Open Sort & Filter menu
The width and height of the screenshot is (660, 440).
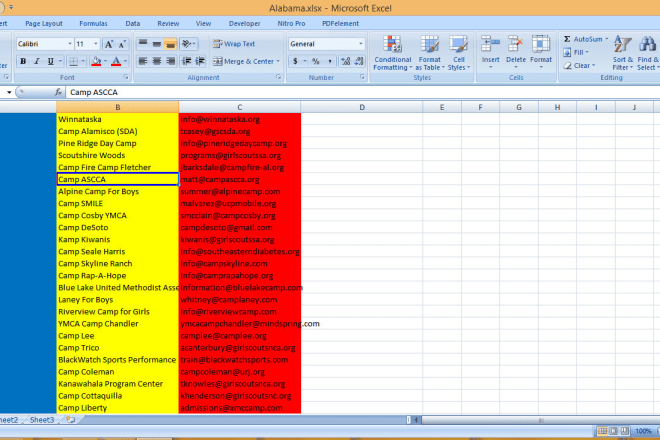(x=623, y=53)
